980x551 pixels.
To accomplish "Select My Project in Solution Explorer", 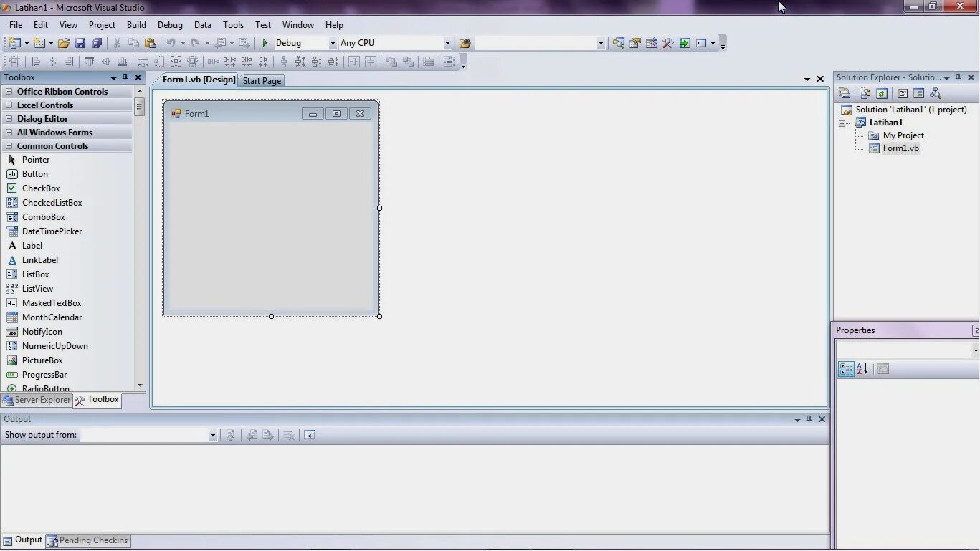I will 903,135.
